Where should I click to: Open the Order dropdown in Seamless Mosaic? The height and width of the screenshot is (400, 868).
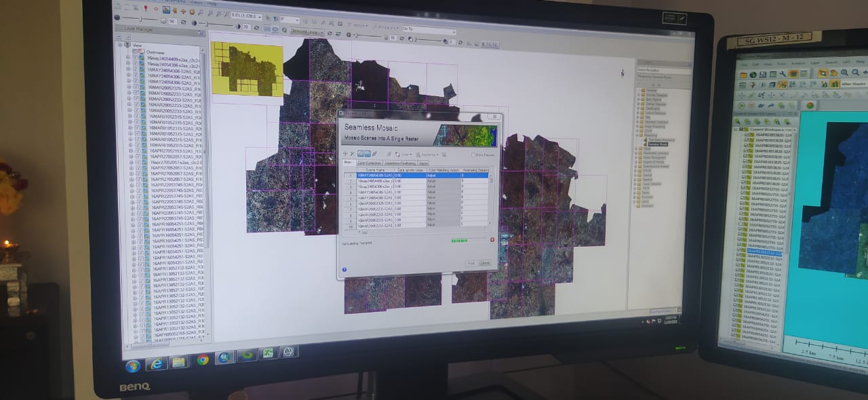point(404,154)
